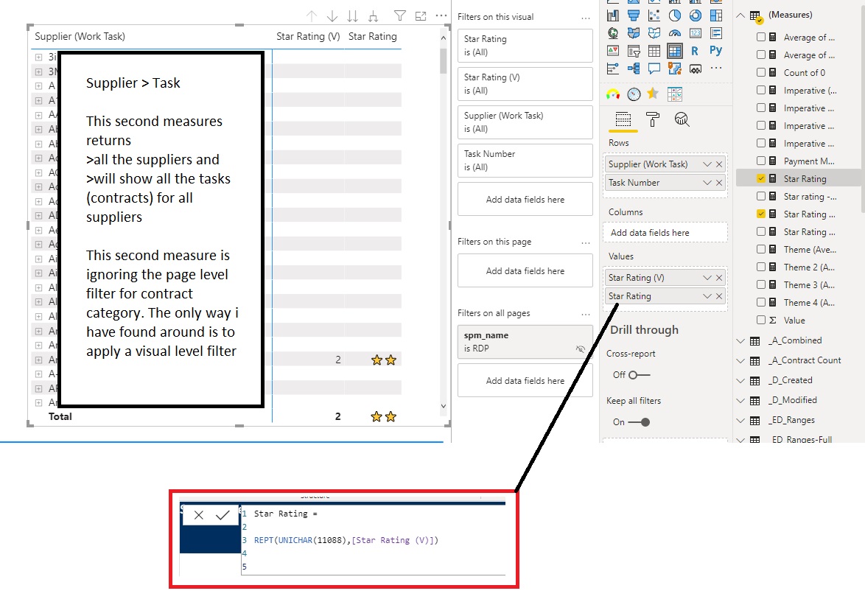Select the Card (123) visualization
865x616 pixels.
pyautogui.click(x=695, y=33)
